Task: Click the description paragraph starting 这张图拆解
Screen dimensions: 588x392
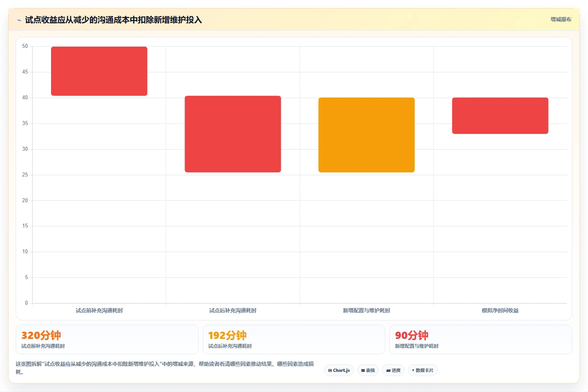Action: (x=165, y=368)
